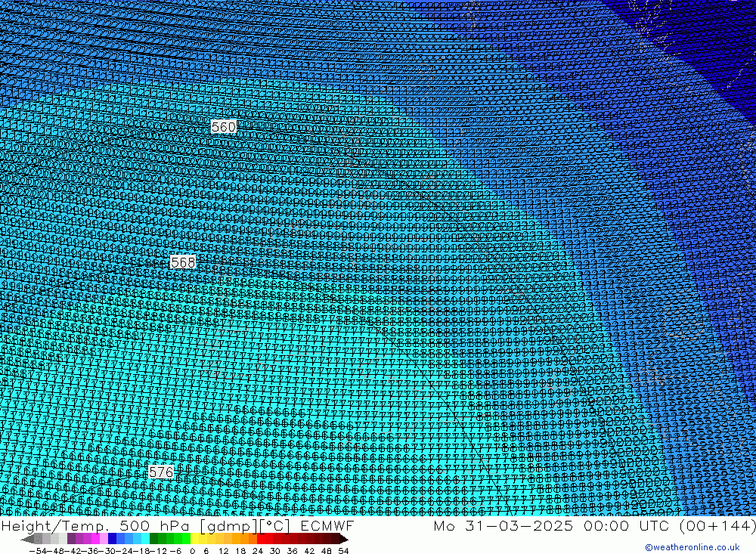Screen dimensions: 756x554
Task: Click the 24 legend scale value
Action: tap(258, 550)
